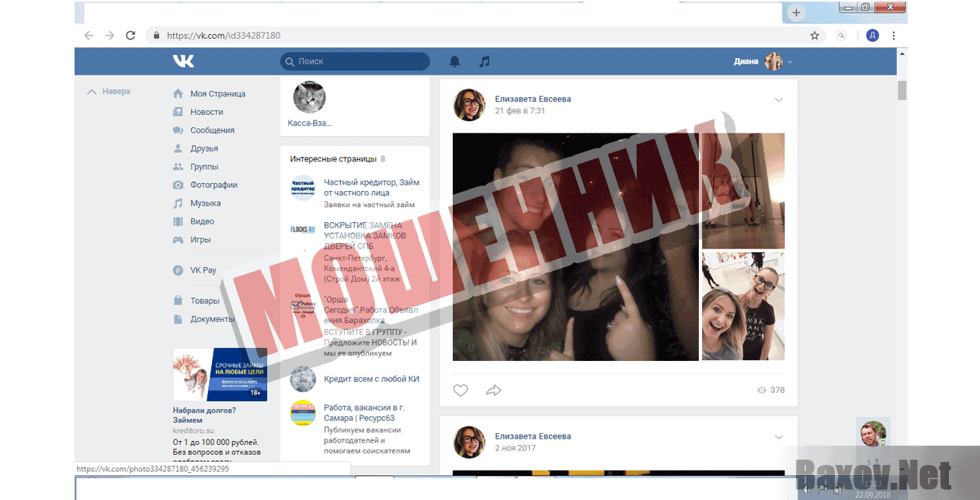Open Товары via the shopping bag icon
The width and height of the screenshot is (980, 500).
(x=178, y=300)
